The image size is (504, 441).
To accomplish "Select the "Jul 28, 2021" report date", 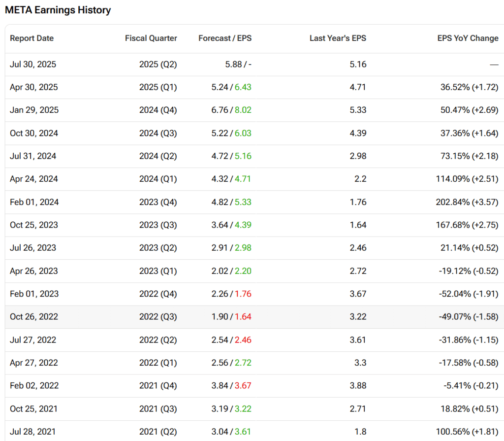I will [x=33, y=432].
